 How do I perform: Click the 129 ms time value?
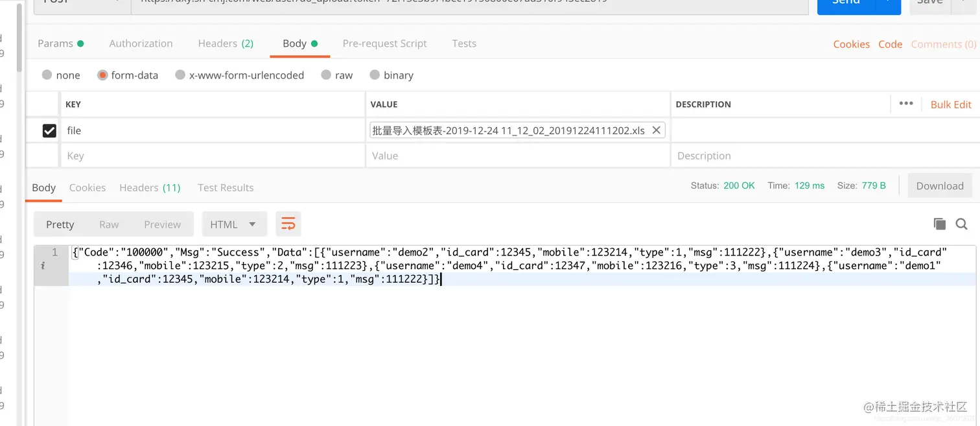[x=810, y=185]
